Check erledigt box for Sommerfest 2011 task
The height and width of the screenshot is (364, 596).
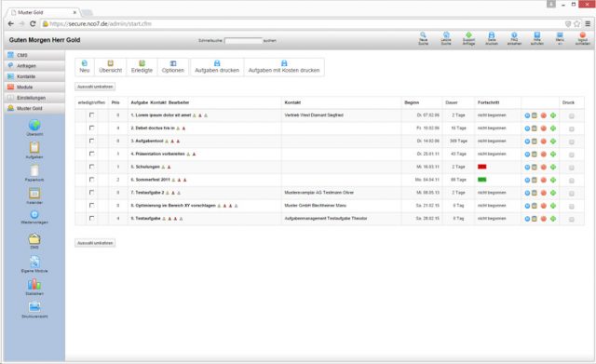click(91, 180)
